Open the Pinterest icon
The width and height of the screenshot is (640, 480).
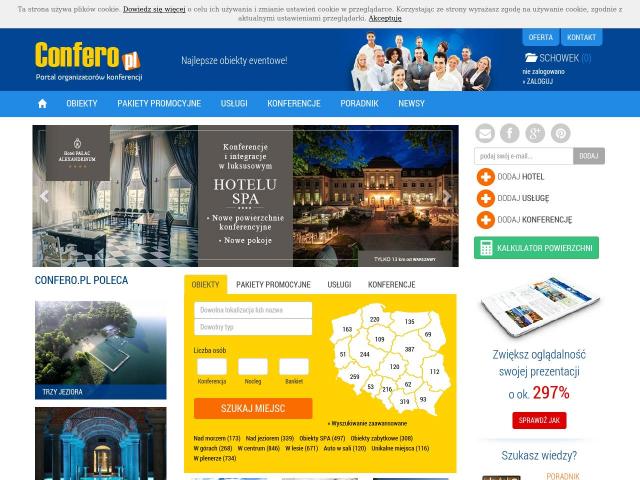561,133
